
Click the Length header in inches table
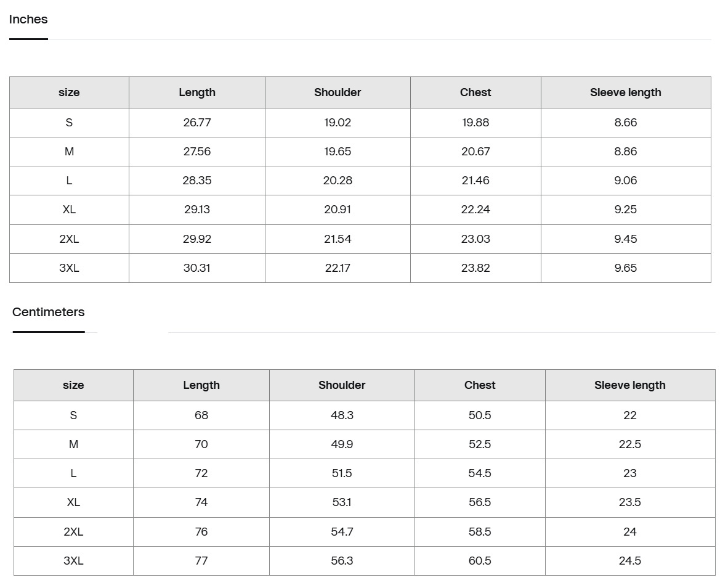[197, 92]
